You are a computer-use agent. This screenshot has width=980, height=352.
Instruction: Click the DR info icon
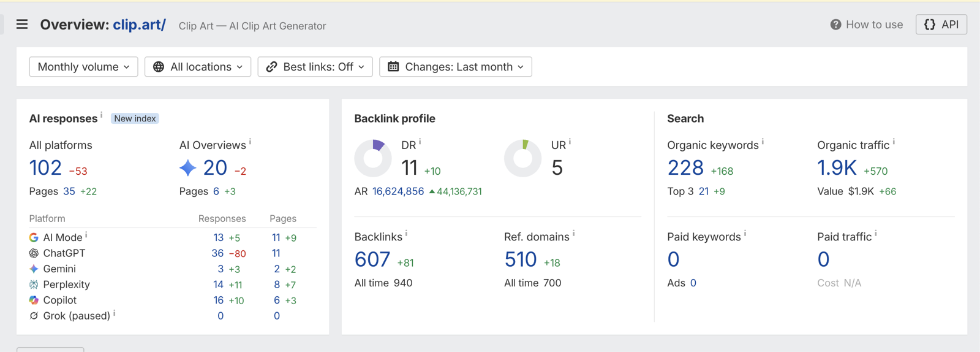coord(420,142)
